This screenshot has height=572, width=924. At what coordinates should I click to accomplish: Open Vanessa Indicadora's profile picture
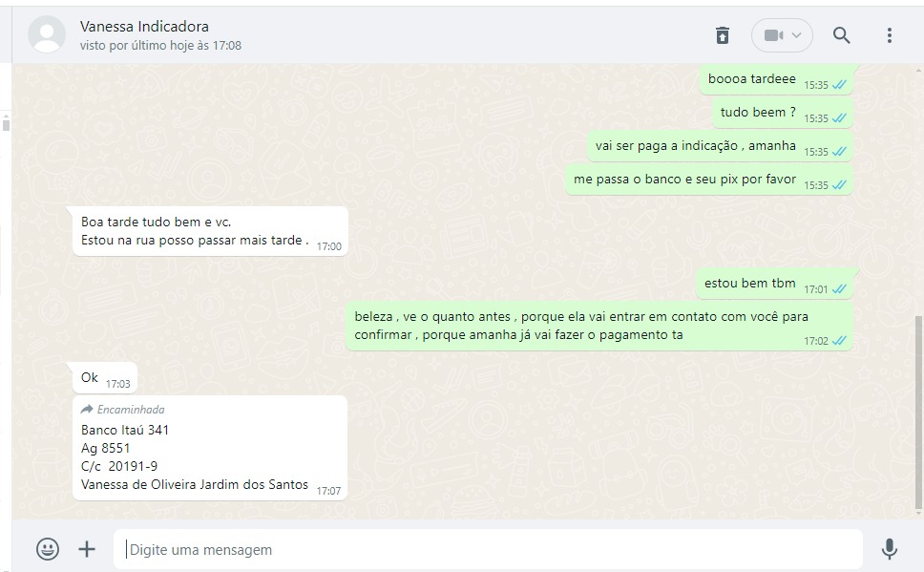tap(47, 34)
